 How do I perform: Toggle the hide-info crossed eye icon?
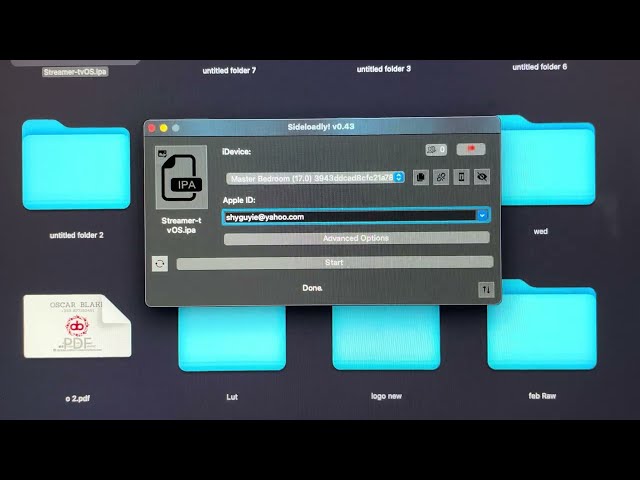tap(482, 177)
